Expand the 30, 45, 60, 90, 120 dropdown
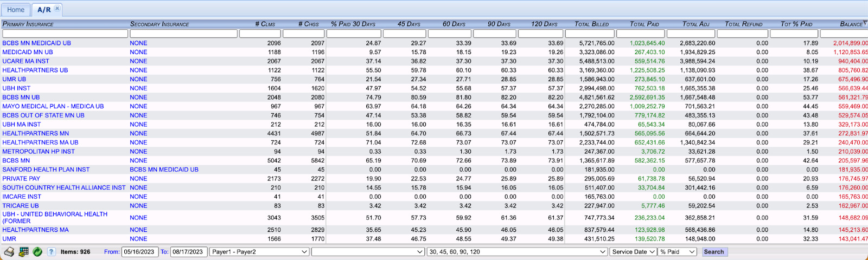This screenshot has width=868, height=260. [x=517, y=252]
